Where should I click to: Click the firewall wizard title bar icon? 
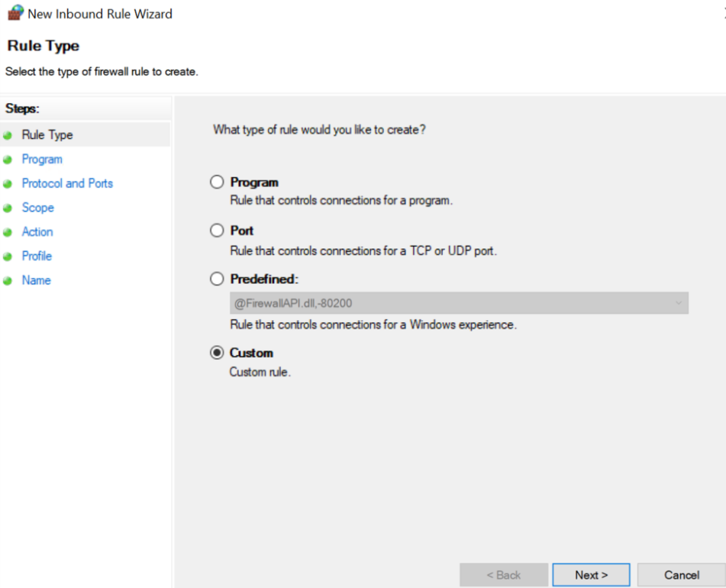16,13
